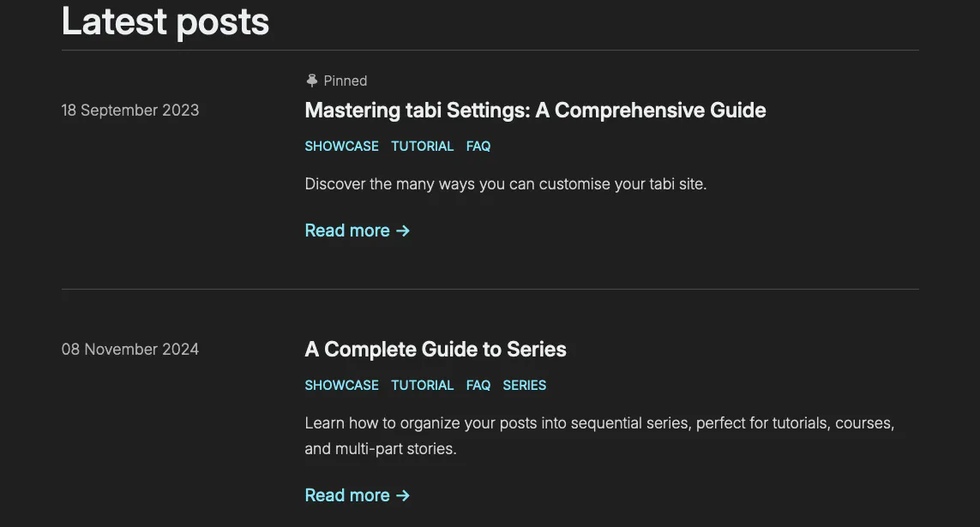Viewport: 980px width, 527px height.
Task: Select the SHOWCASE tag under the tabi Settings post
Action: pos(341,147)
